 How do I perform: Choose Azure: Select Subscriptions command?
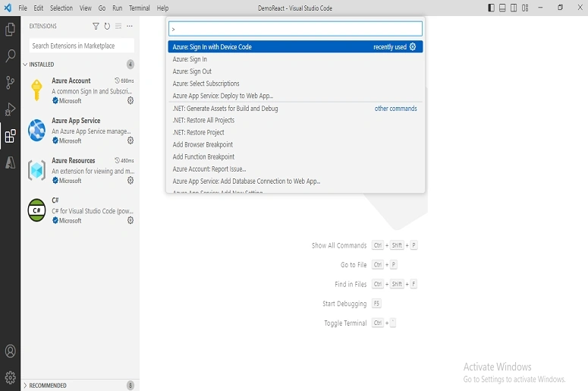295,84
